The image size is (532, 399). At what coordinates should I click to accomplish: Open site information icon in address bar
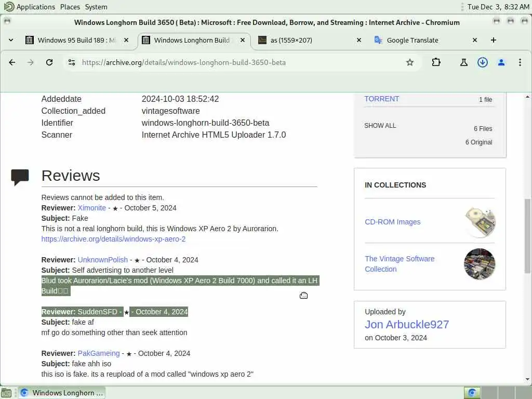[x=72, y=62]
